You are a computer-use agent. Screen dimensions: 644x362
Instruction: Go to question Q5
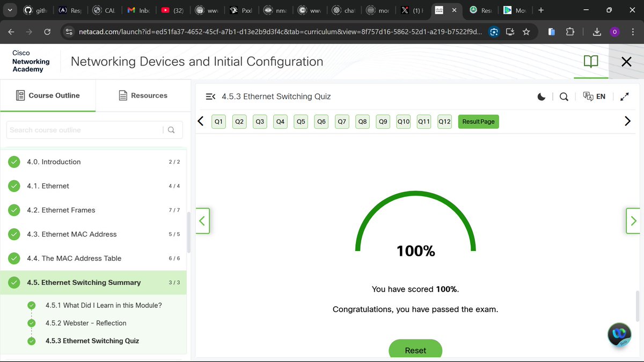[301, 122]
